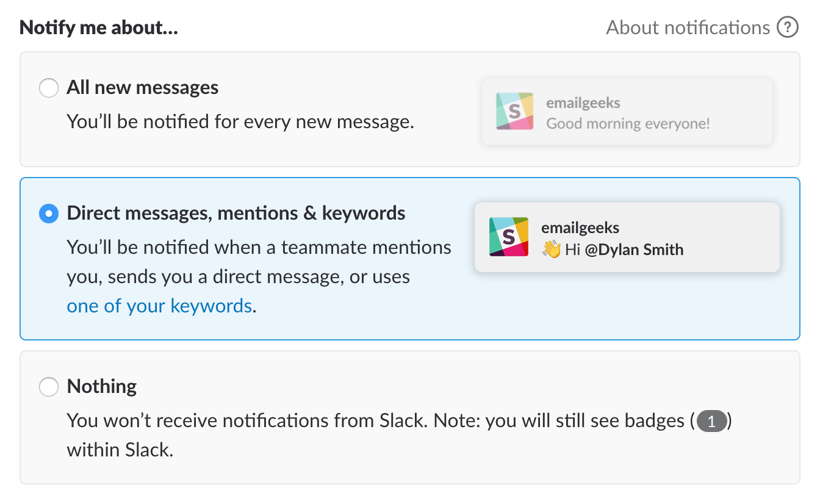Follow the "one of your keywords" link
The height and width of the screenshot is (504, 820).
pyautogui.click(x=159, y=306)
